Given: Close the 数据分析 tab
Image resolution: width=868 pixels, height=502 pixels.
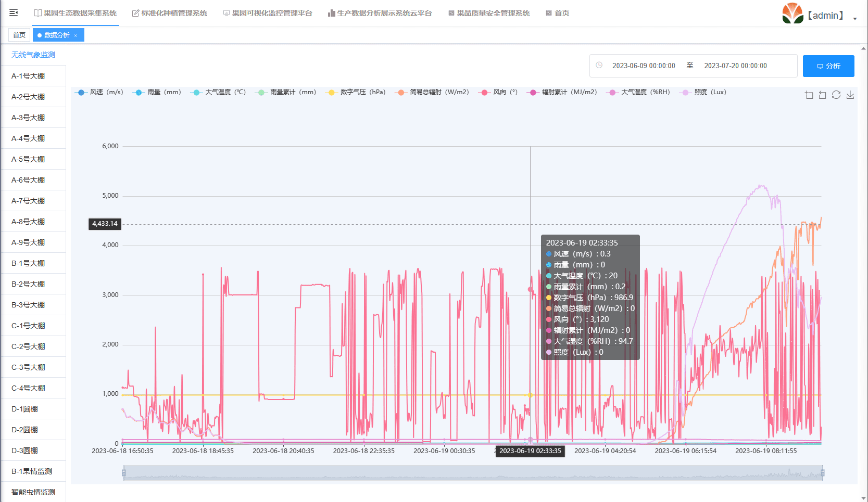Looking at the screenshot, I should [76, 35].
